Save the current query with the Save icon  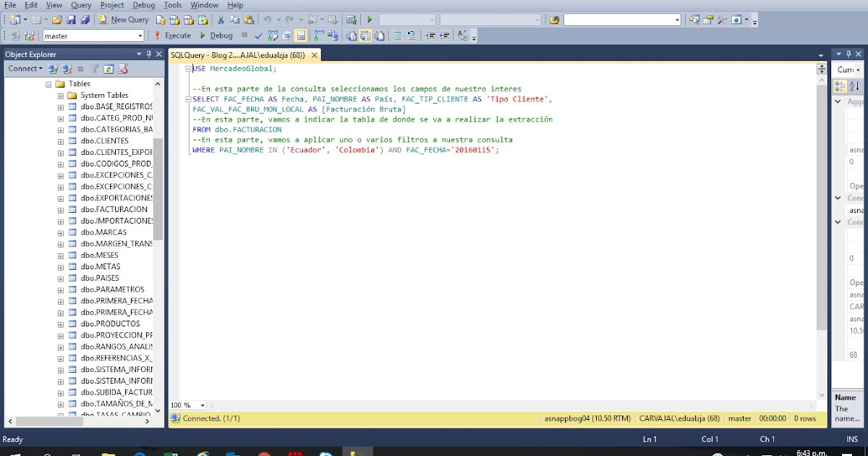71,19
